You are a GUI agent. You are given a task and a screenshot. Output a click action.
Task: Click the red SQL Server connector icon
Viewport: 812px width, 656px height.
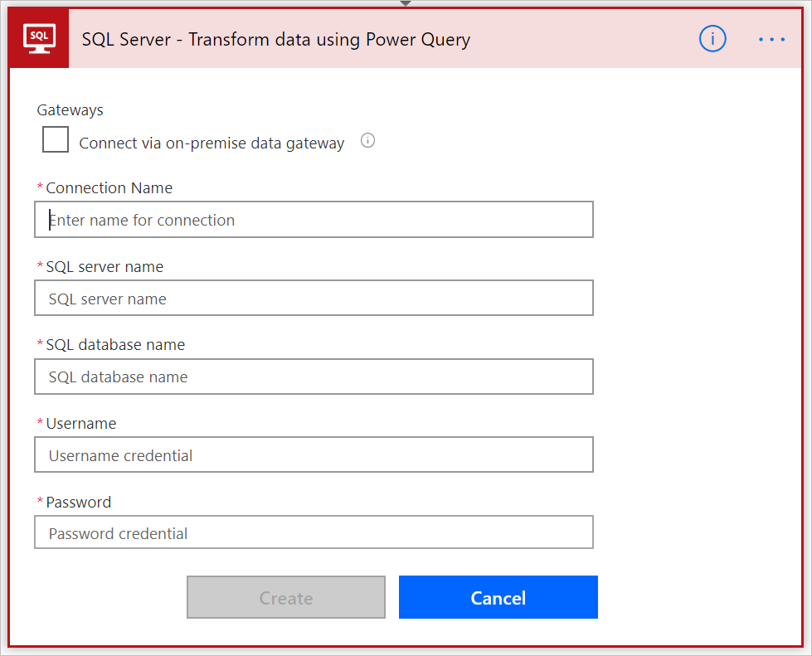tap(39, 39)
